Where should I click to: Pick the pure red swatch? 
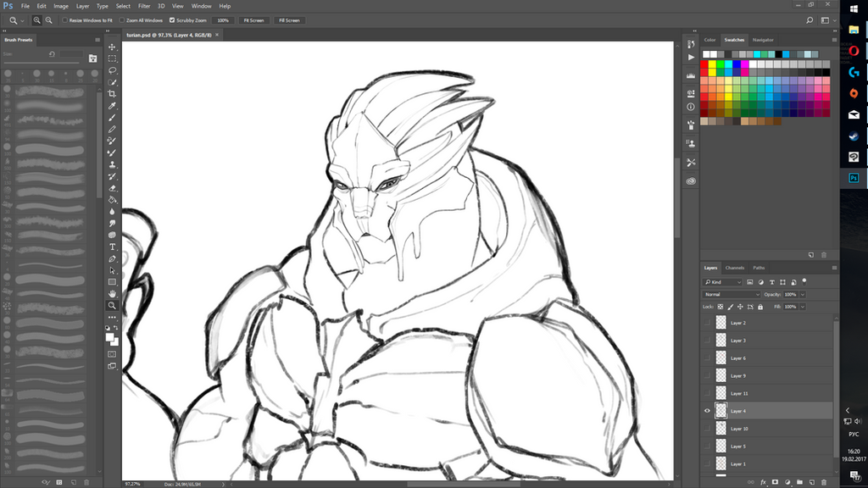click(704, 64)
